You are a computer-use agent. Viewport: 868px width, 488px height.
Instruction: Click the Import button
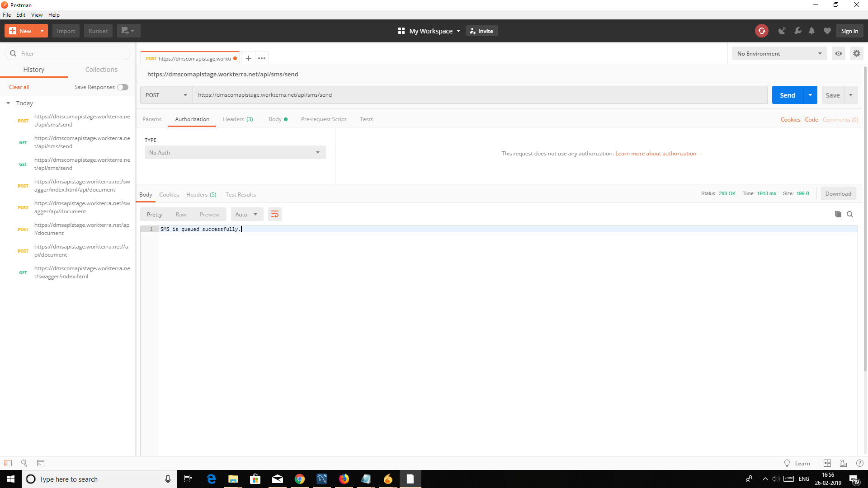tap(66, 31)
